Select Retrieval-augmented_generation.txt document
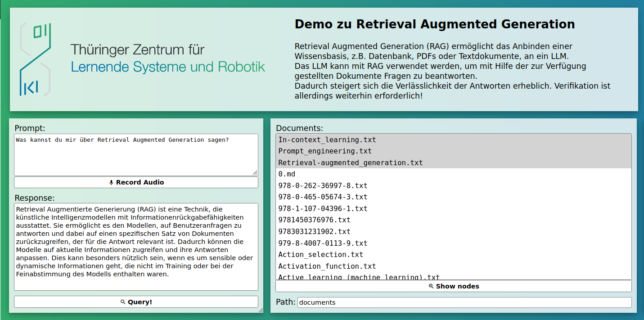644x320 pixels. click(x=351, y=162)
